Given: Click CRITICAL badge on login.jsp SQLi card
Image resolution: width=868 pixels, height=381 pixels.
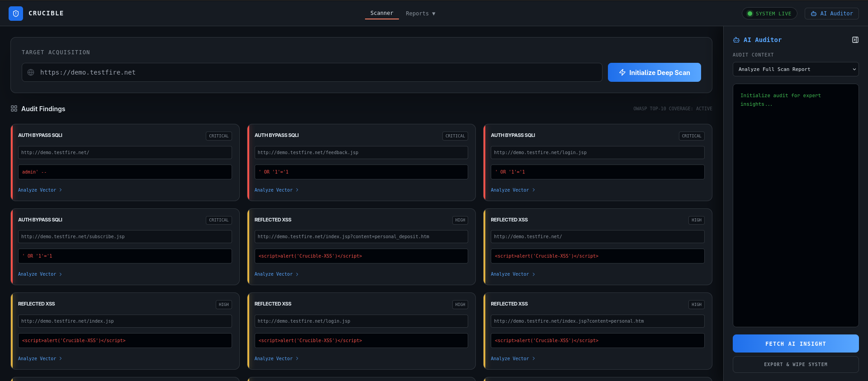Looking at the screenshot, I should (692, 136).
